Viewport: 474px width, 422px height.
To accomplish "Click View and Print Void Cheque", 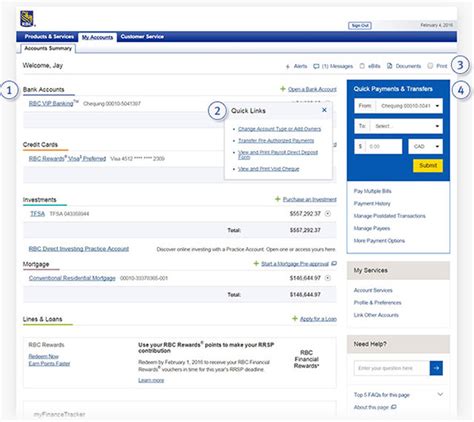I will point(269,169).
